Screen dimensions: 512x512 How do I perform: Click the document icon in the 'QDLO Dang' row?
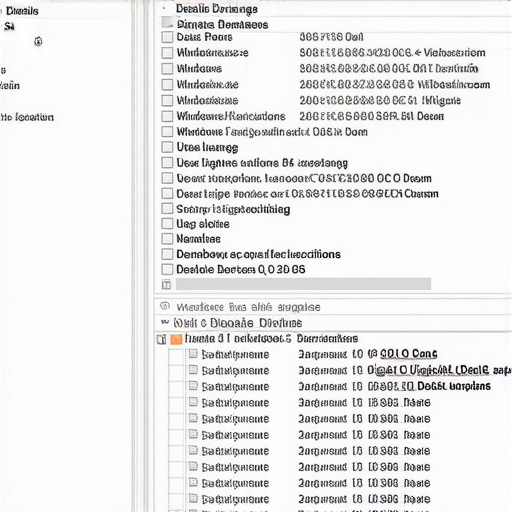193,354
